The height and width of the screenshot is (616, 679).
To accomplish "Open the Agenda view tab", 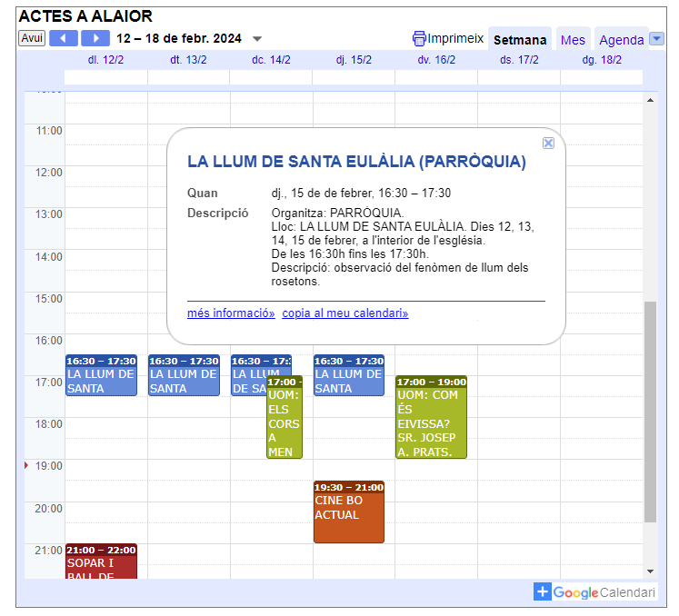I will click(622, 40).
